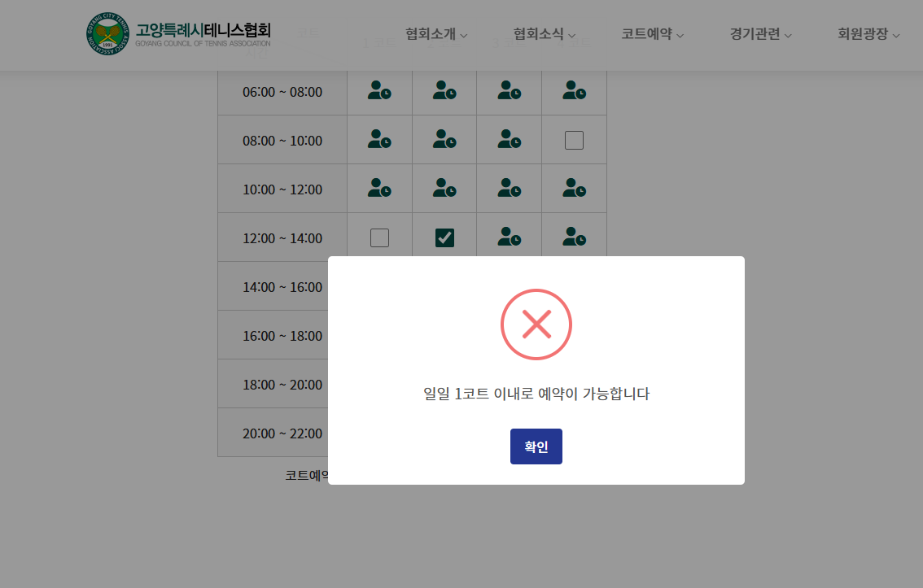The width and height of the screenshot is (923, 588).
Task: Click reserved icon for court 4, 10:00 ~ 12:00
Action: pos(574,189)
